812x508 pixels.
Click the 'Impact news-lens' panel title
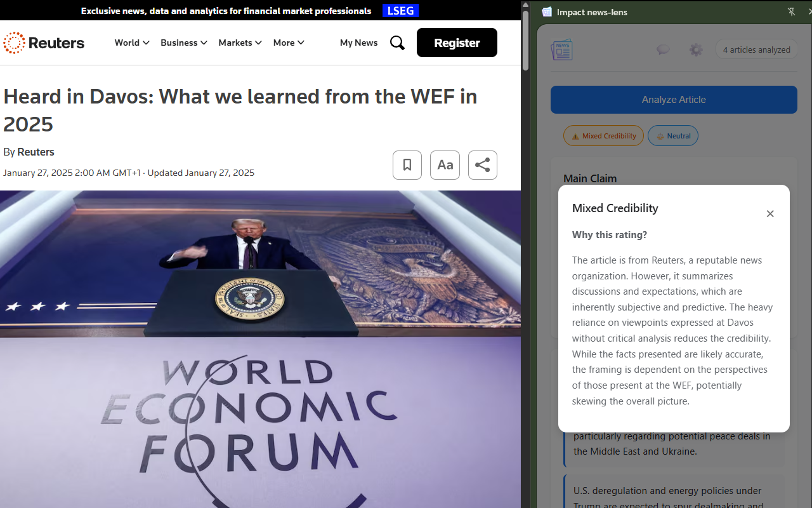(x=592, y=12)
